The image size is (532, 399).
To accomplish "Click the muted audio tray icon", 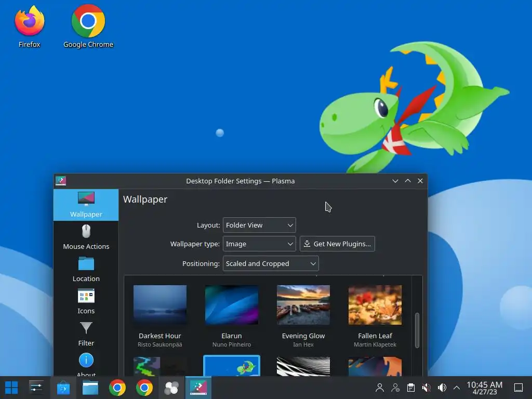I will point(427,388).
